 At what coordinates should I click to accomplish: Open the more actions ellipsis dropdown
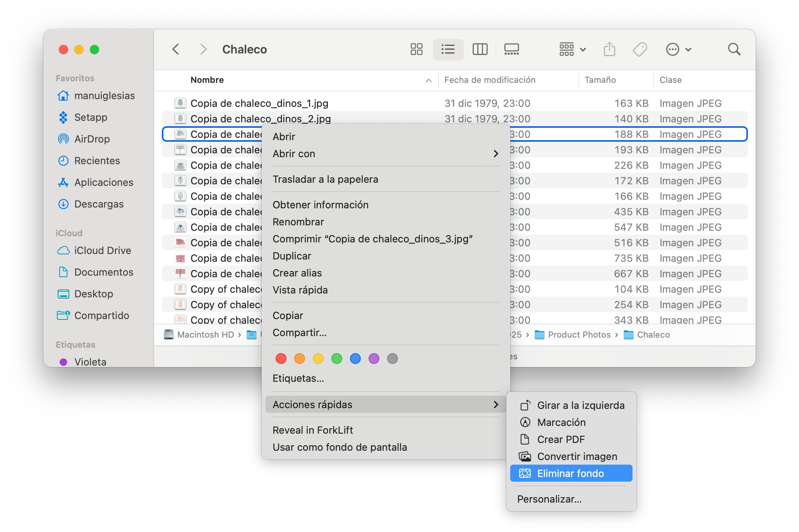pyautogui.click(x=678, y=49)
